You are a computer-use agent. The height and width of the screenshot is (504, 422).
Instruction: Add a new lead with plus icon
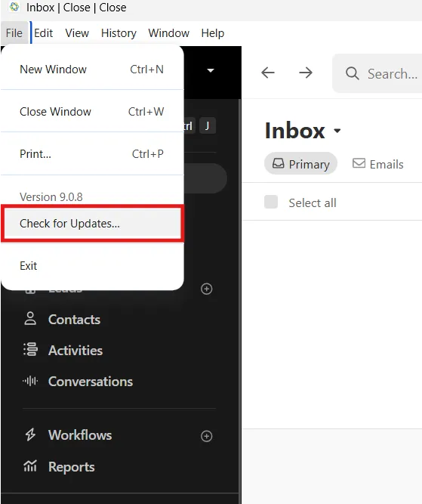[207, 289]
